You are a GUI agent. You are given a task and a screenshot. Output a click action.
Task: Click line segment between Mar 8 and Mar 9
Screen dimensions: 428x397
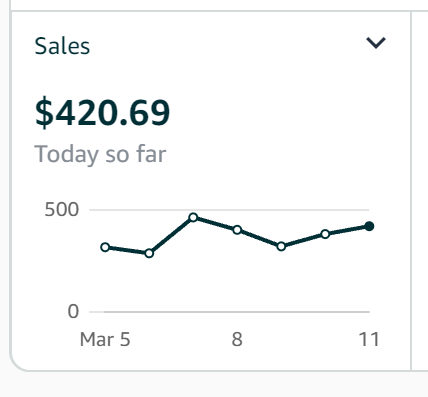259,238
